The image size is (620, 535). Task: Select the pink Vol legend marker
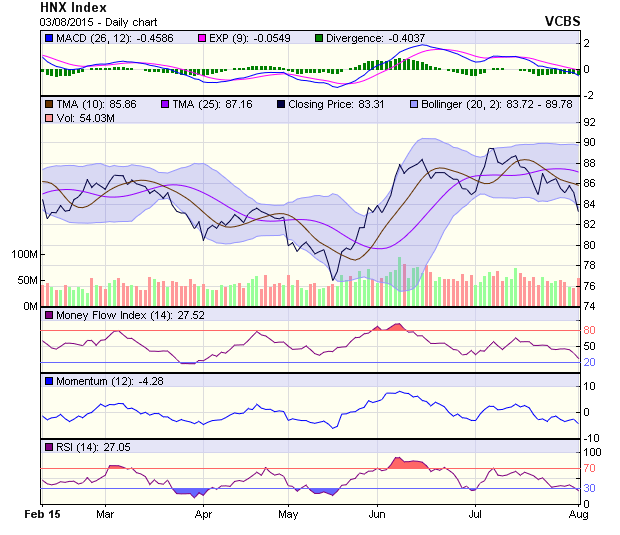48,119
